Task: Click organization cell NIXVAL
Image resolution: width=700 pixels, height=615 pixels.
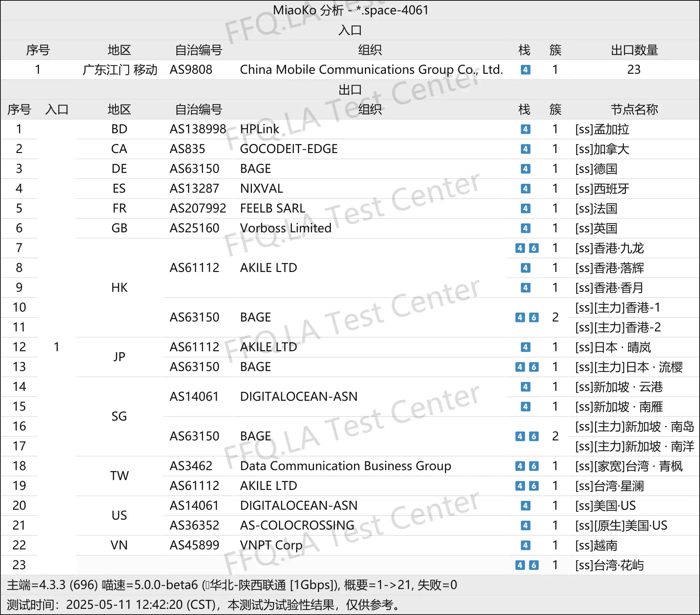Action: click(261, 189)
